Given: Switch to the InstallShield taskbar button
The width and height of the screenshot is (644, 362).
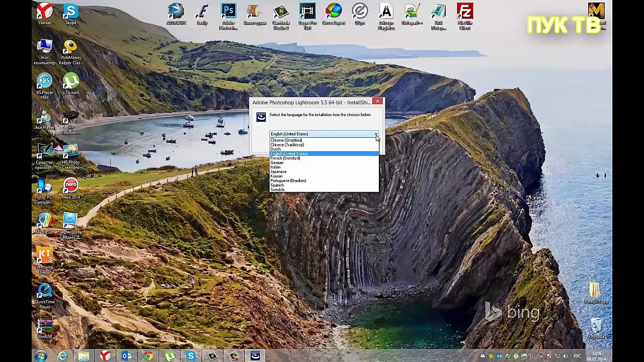Looking at the screenshot, I should coord(255,356).
